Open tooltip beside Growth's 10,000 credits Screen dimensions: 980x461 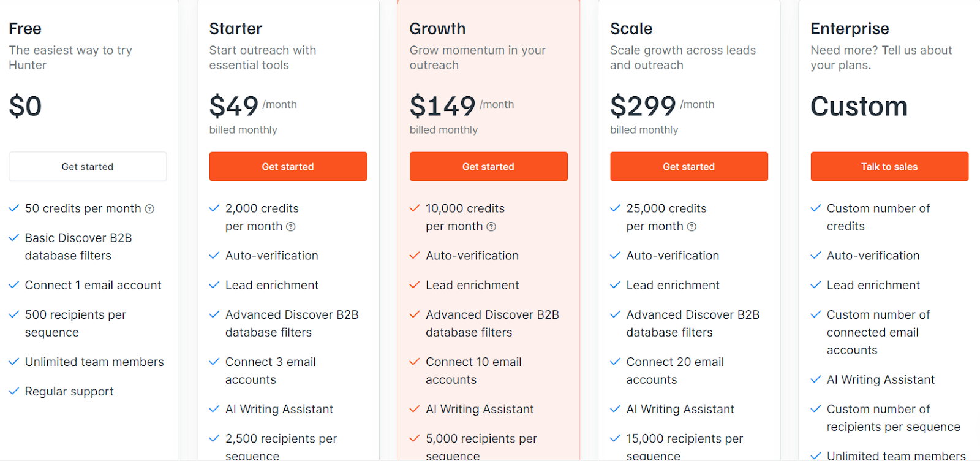click(x=491, y=226)
